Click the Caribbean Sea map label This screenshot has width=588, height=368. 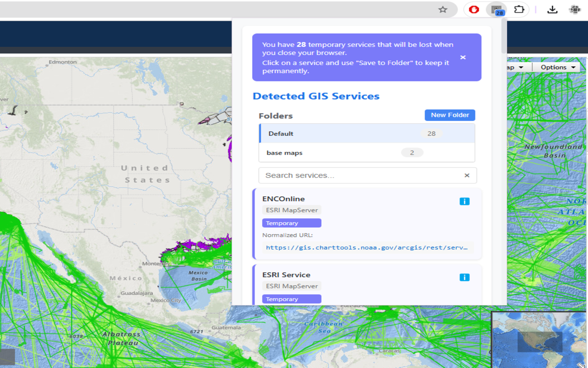pyautogui.click(x=323, y=327)
